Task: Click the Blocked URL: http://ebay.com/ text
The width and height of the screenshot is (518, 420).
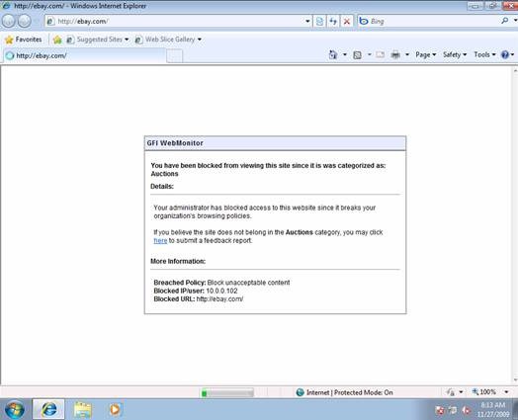Action: click(199, 299)
